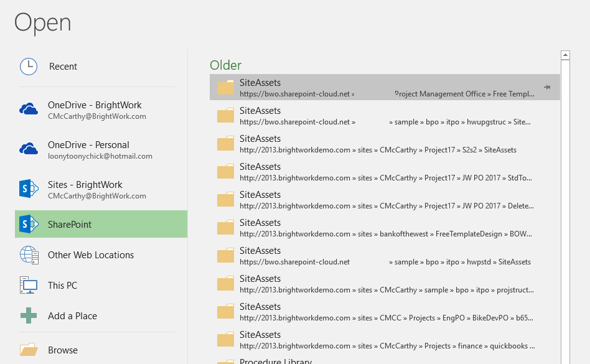
Task: Open SiteAssets path CMCC » Projects » EngPO
Action: (x=385, y=311)
